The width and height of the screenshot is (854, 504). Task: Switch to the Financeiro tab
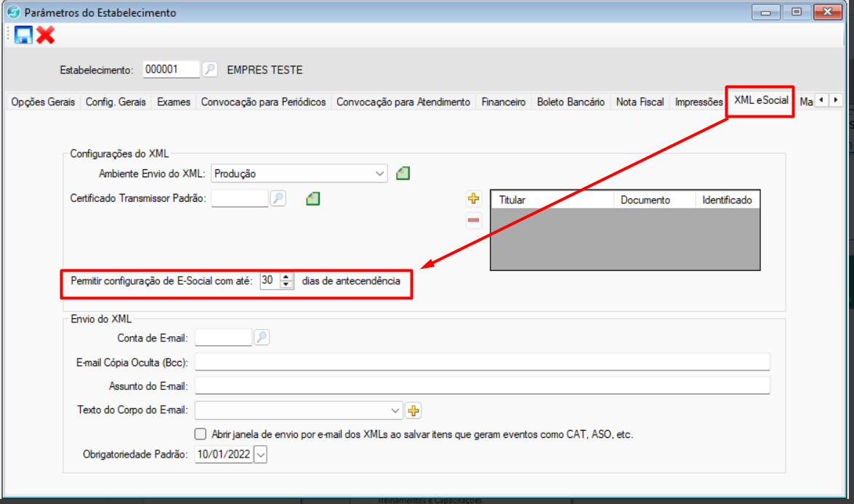tap(503, 102)
